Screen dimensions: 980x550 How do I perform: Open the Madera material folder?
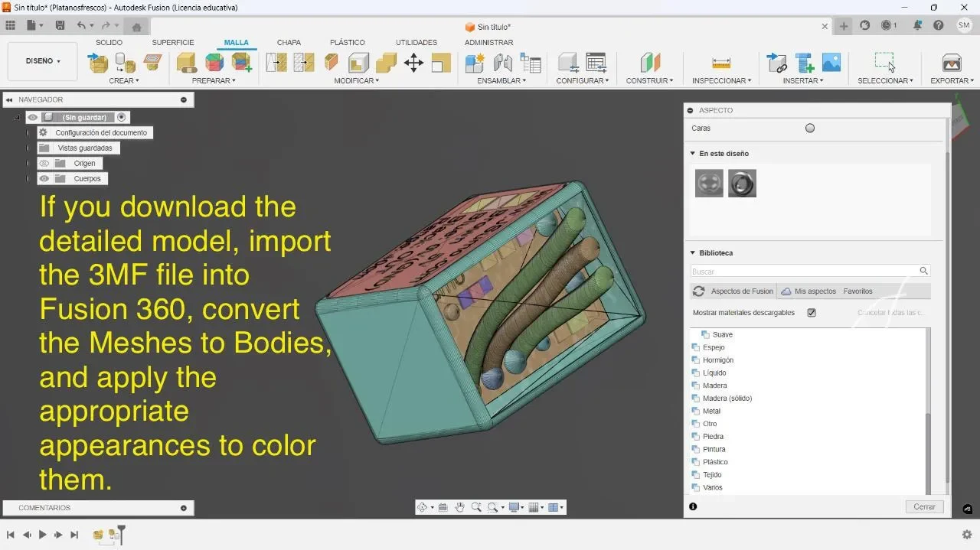714,386
